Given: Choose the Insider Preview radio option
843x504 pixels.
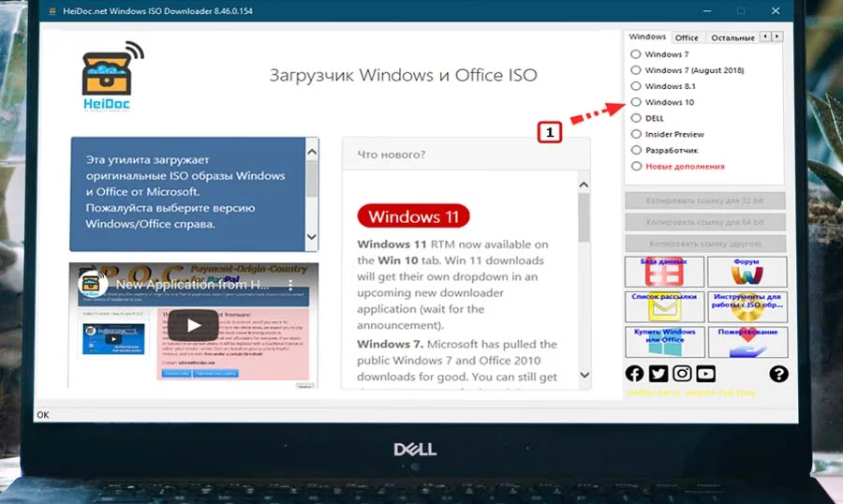Looking at the screenshot, I should 637,134.
